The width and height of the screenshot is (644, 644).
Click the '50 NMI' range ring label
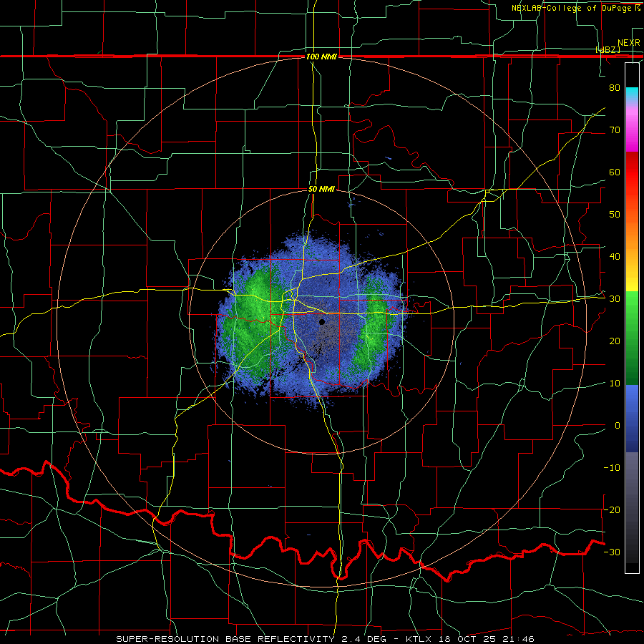pyautogui.click(x=321, y=190)
